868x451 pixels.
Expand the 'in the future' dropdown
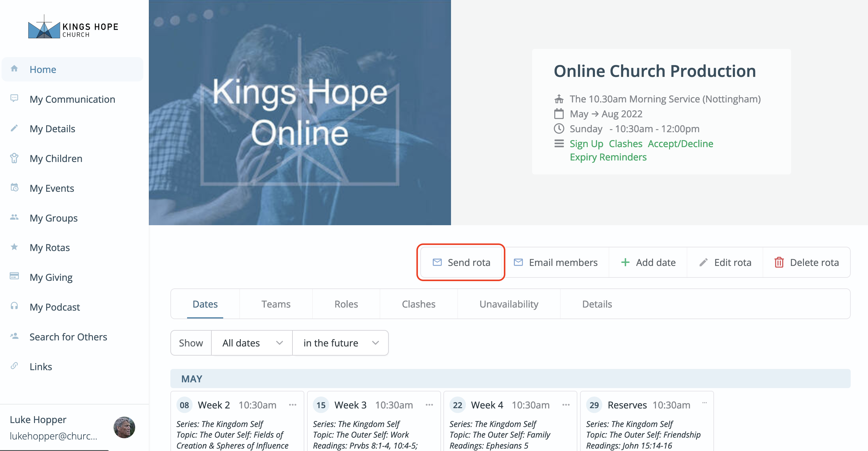tap(340, 343)
